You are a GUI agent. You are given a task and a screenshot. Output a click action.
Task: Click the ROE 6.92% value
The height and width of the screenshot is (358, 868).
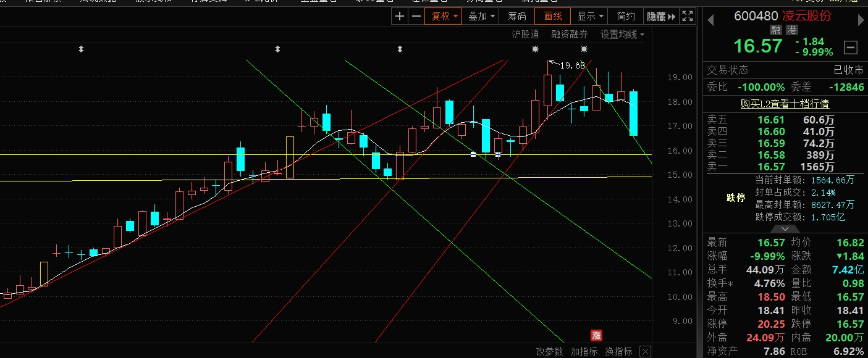tap(848, 351)
